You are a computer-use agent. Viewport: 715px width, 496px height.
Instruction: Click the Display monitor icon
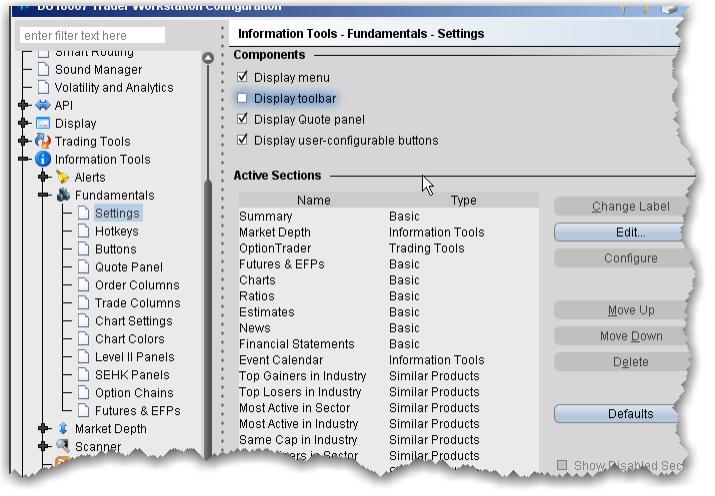[43, 124]
